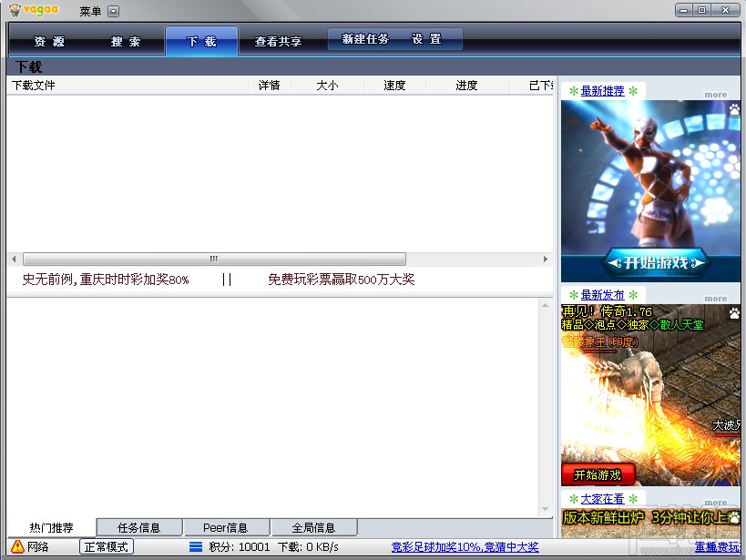The width and height of the screenshot is (746, 560).
Task: Click the blue 开始游戏 banner button
Action: [x=657, y=262]
